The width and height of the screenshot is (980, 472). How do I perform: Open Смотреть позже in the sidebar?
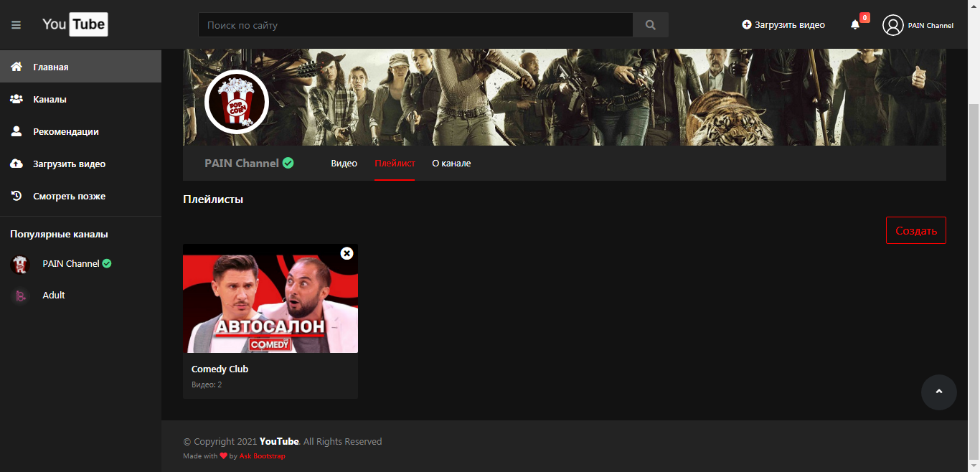[x=80, y=196]
